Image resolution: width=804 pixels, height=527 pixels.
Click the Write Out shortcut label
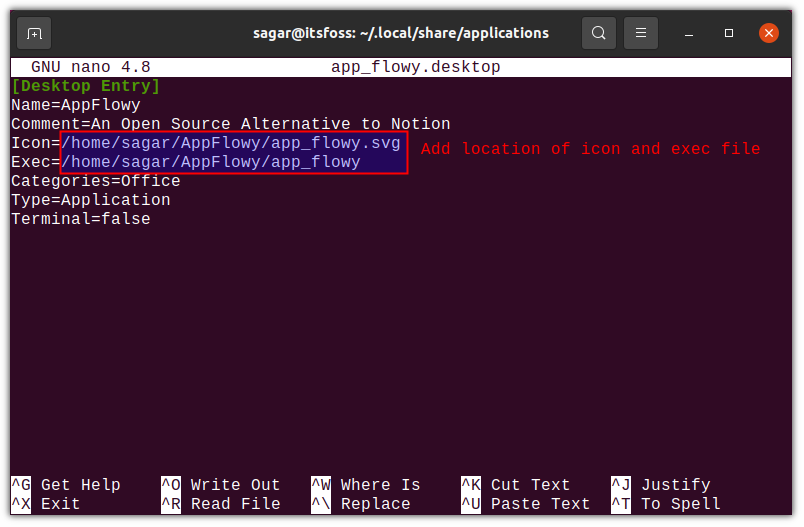click(x=235, y=485)
